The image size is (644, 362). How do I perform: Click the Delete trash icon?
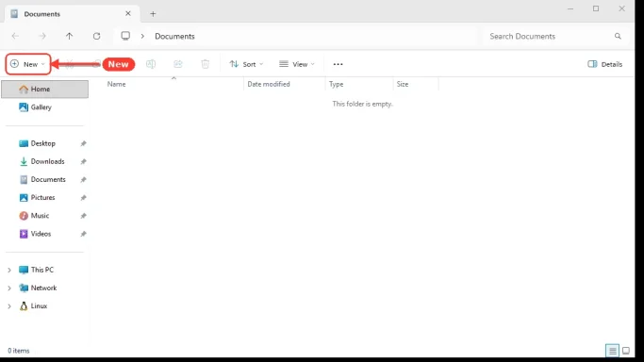(x=205, y=64)
